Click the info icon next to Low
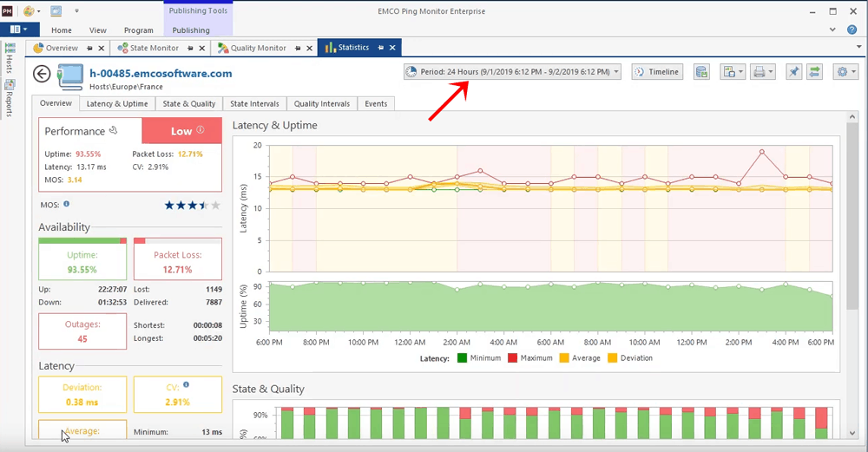868x452 pixels. coord(201,130)
